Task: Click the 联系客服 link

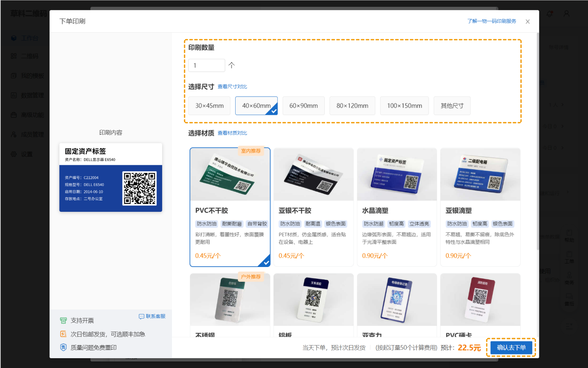Action: pyautogui.click(x=152, y=316)
